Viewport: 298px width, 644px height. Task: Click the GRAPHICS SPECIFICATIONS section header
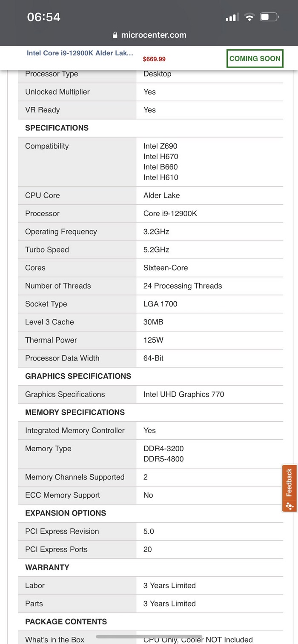[x=78, y=376]
